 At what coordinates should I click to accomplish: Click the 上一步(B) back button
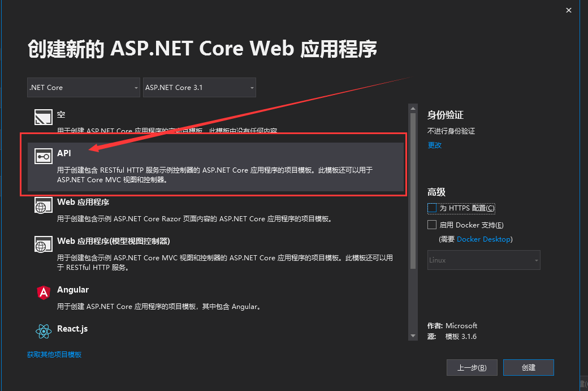(472, 367)
